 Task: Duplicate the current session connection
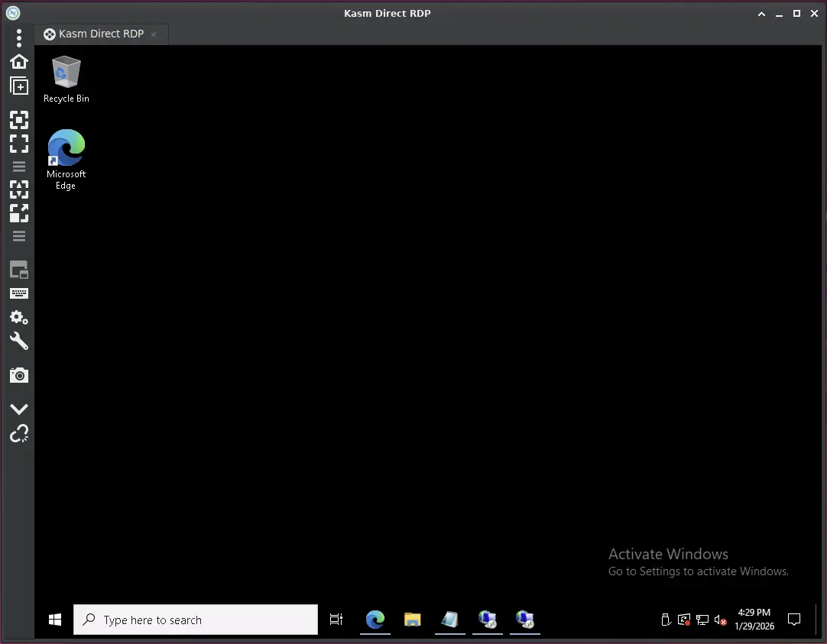click(x=19, y=86)
